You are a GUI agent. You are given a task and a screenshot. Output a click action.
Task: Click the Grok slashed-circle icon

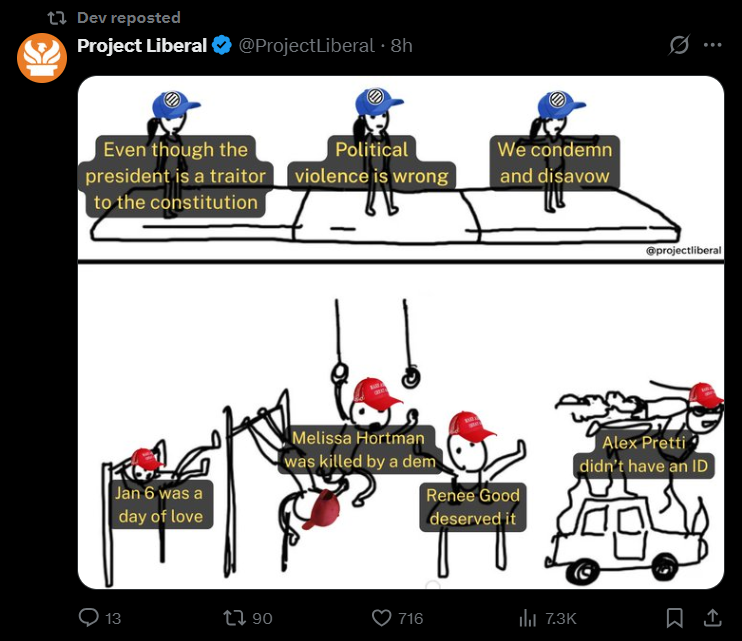tap(679, 45)
